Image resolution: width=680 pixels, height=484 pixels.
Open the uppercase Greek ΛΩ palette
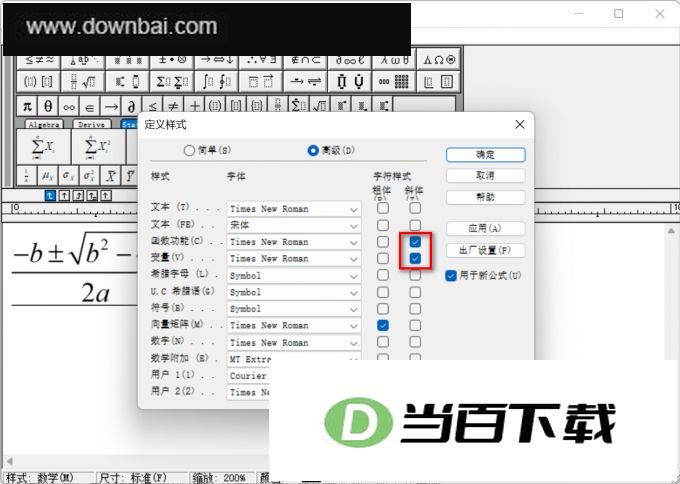click(x=438, y=60)
